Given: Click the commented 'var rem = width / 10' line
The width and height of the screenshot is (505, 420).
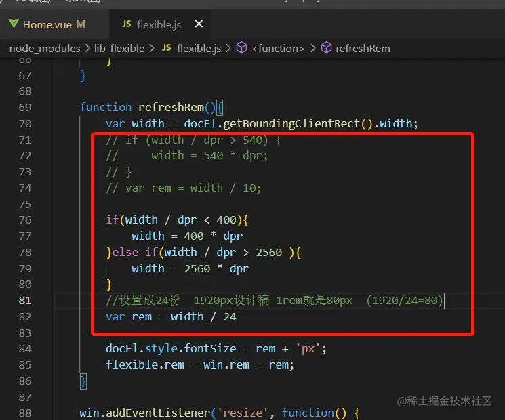Looking at the screenshot, I should [184, 188].
